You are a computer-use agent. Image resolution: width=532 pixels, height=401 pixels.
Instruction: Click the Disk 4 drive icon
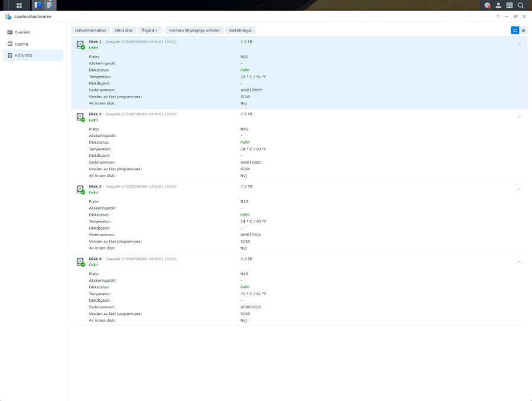(x=80, y=262)
